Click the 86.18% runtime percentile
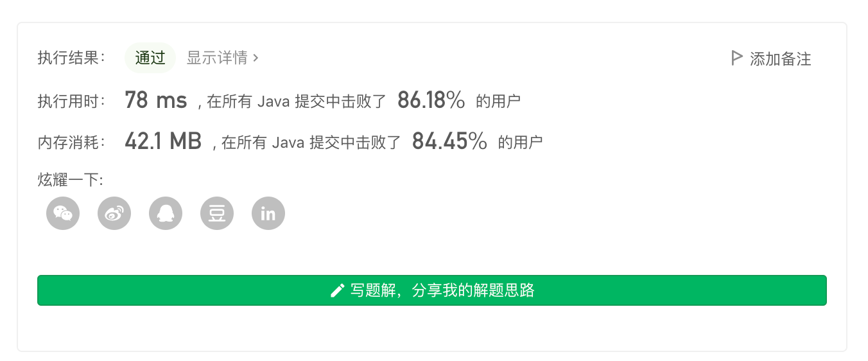 click(431, 100)
